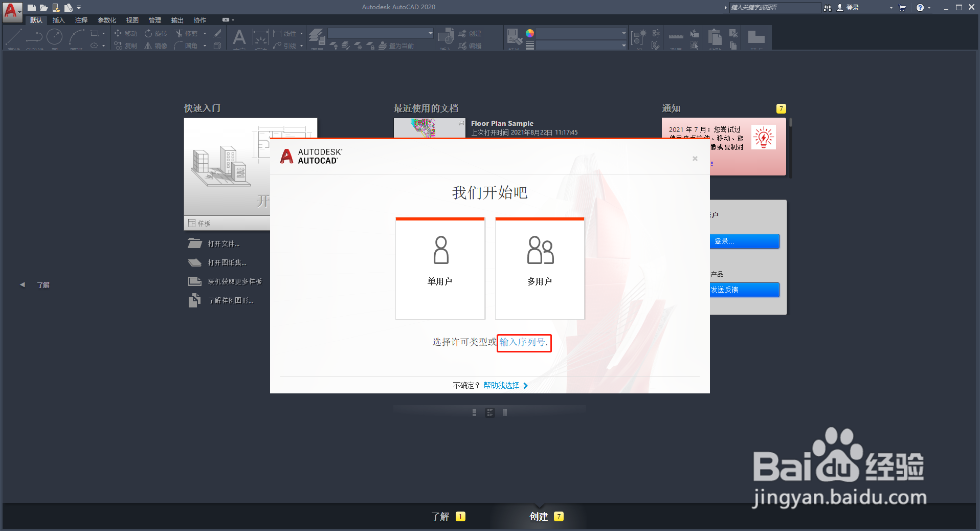Select the Polyline tool in the ribbon
The image size is (980, 531).
tap(34, 37)
